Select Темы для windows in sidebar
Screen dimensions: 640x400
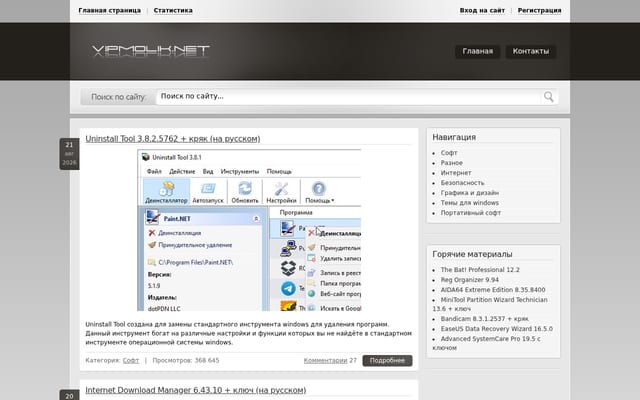click(469, 203)
